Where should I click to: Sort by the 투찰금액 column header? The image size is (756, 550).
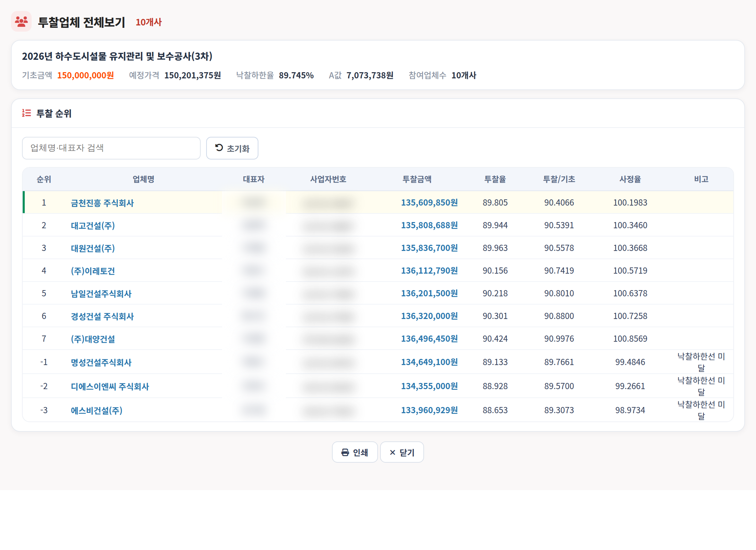(x=417, y=179)
